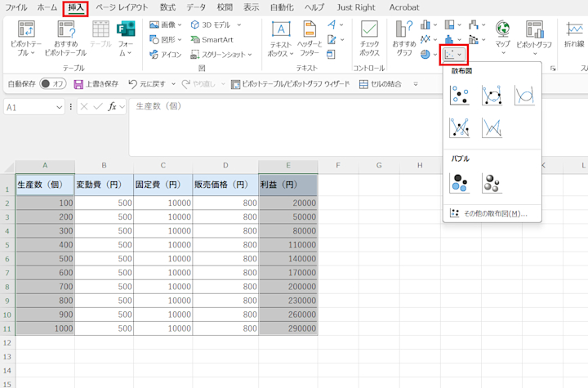Insert an アイコン
The height and width of the screenshot is (388, 588).
[x=165, y=55]
